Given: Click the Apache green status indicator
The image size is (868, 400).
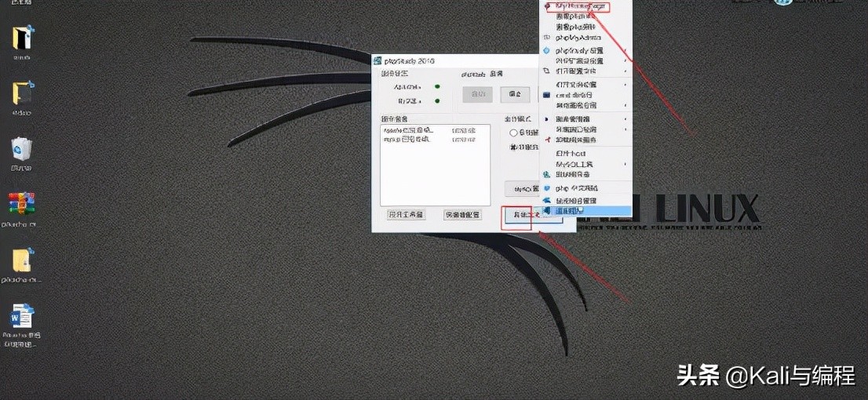Looking at the screenshot, I should 437,86.
